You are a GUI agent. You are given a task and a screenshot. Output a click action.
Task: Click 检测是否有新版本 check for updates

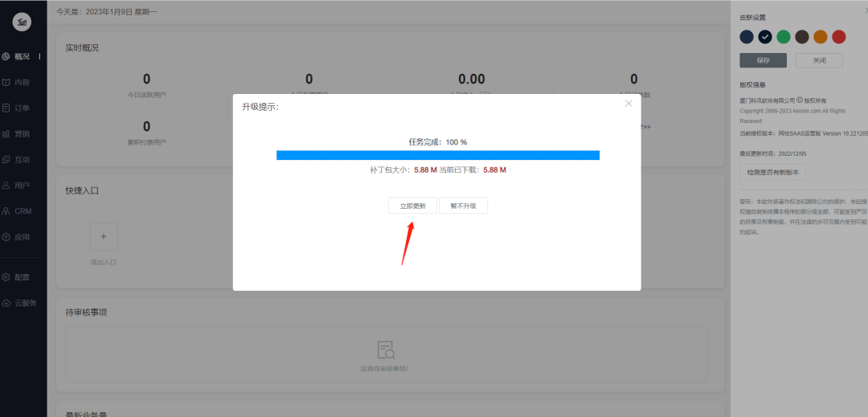click(x=773, y=172)
